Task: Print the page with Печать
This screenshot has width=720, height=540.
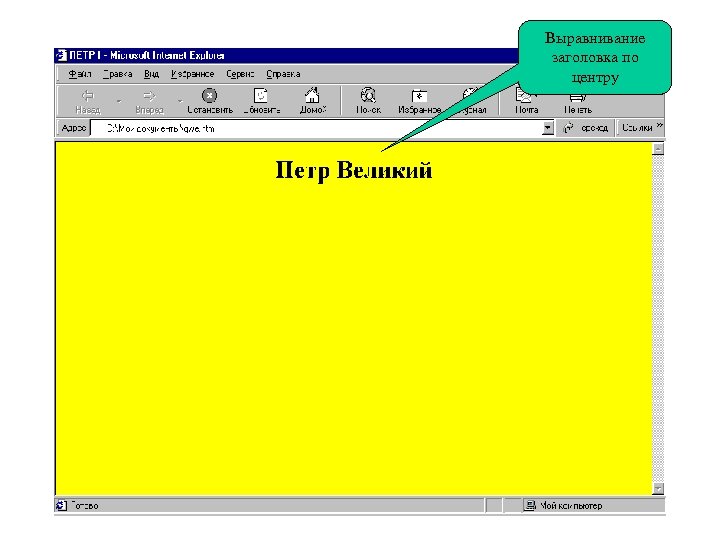Action: (578, 103)
